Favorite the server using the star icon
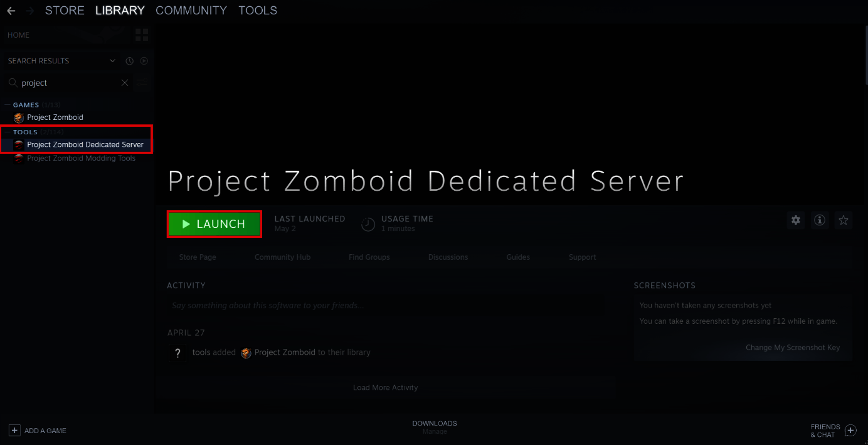This screenshot has width=868, height=445. (843, 220)
